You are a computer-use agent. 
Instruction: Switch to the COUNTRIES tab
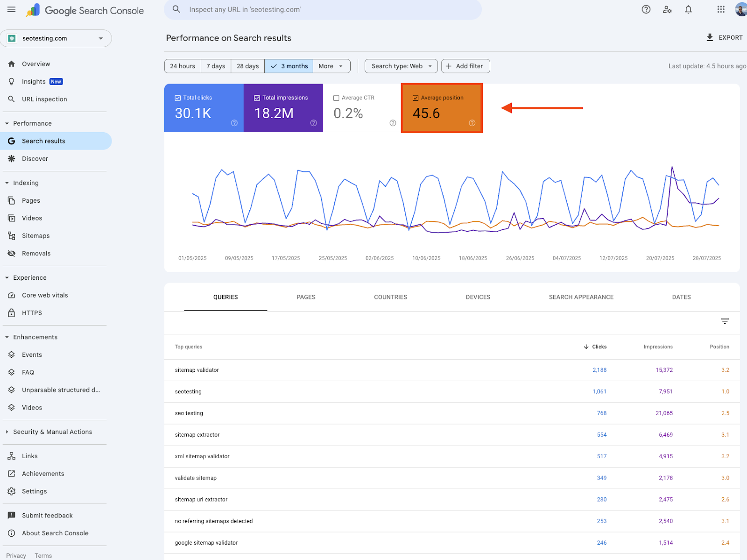coord(390,297)
